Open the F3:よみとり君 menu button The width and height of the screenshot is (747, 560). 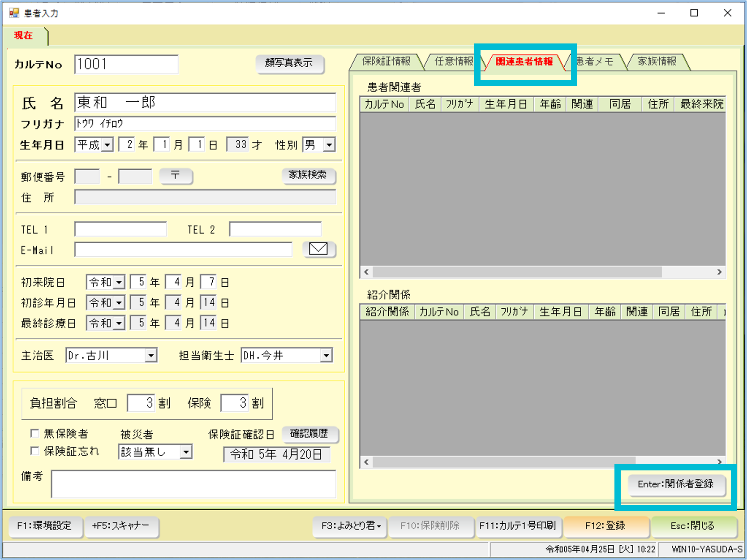[x=350, y=526]
